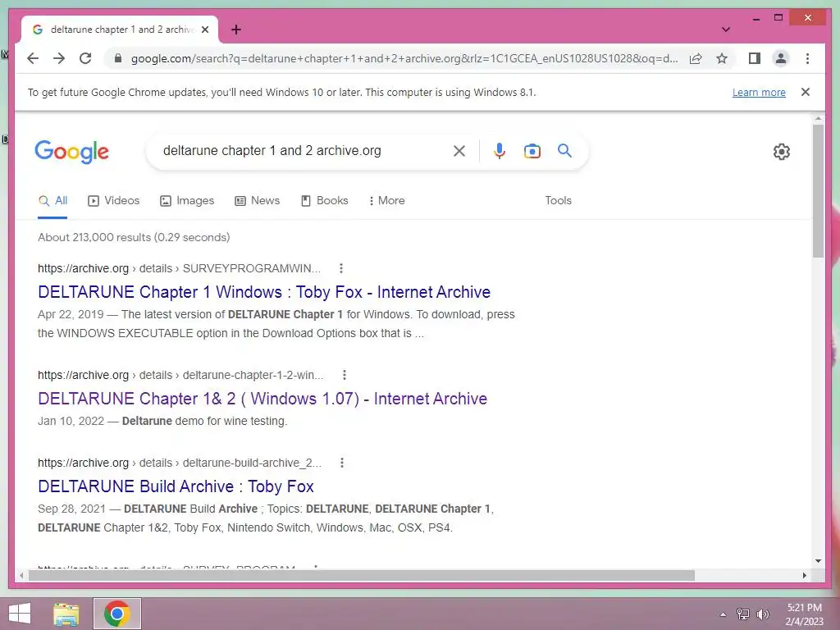Submit search with magnifier icon
This screenshot has width=840, height=630.
pos(564,151)
